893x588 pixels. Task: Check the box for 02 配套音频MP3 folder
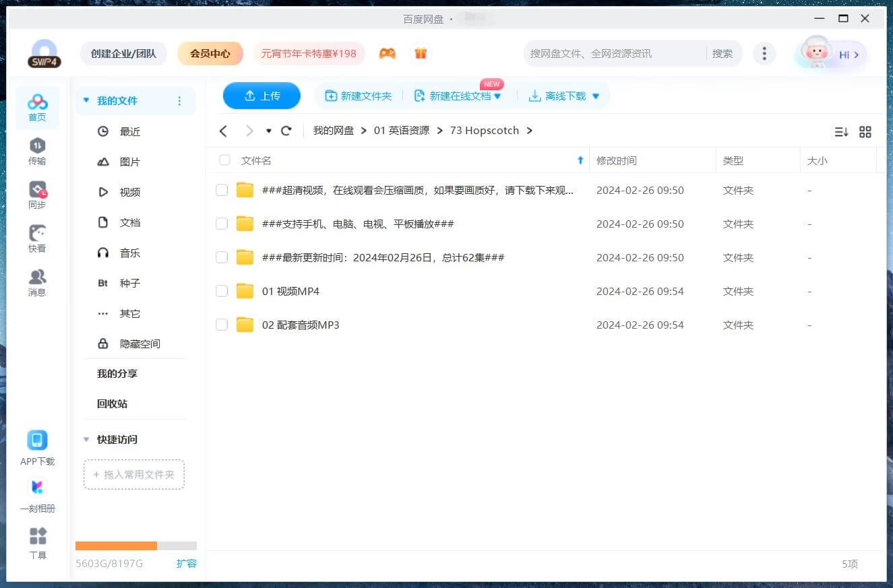pyautogui.click(x=222, y=325)
